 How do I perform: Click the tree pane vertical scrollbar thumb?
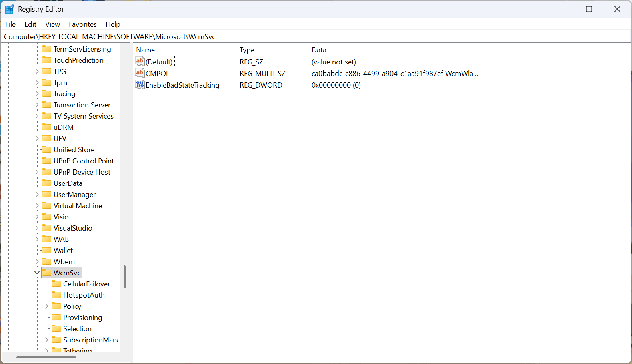[x=124, y=276]
